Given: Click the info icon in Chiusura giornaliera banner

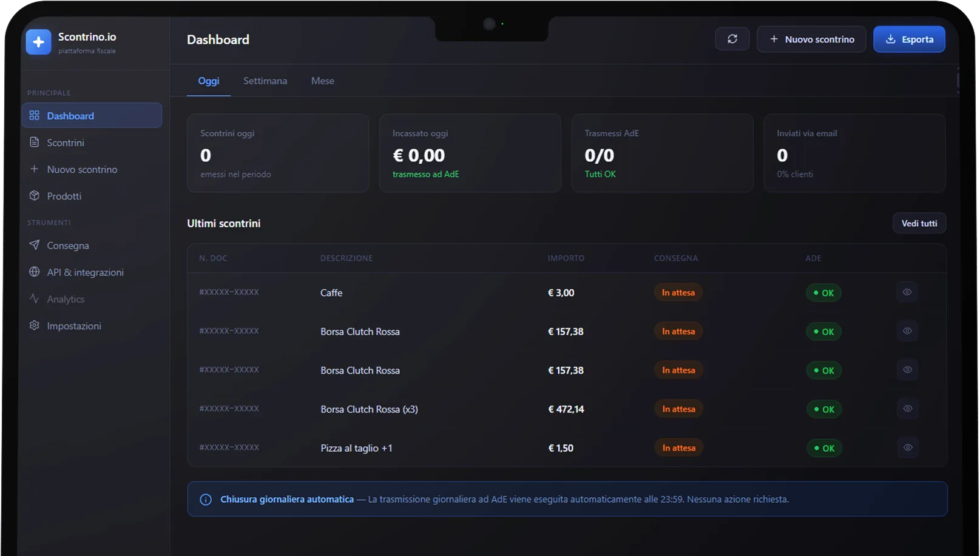Looking at the screenshot, I should [206, 500].
